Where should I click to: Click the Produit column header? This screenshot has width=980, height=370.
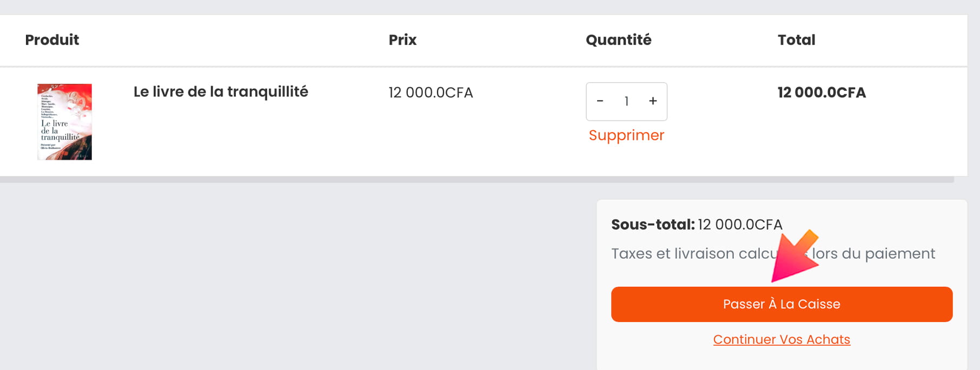(x=52, y=40)
